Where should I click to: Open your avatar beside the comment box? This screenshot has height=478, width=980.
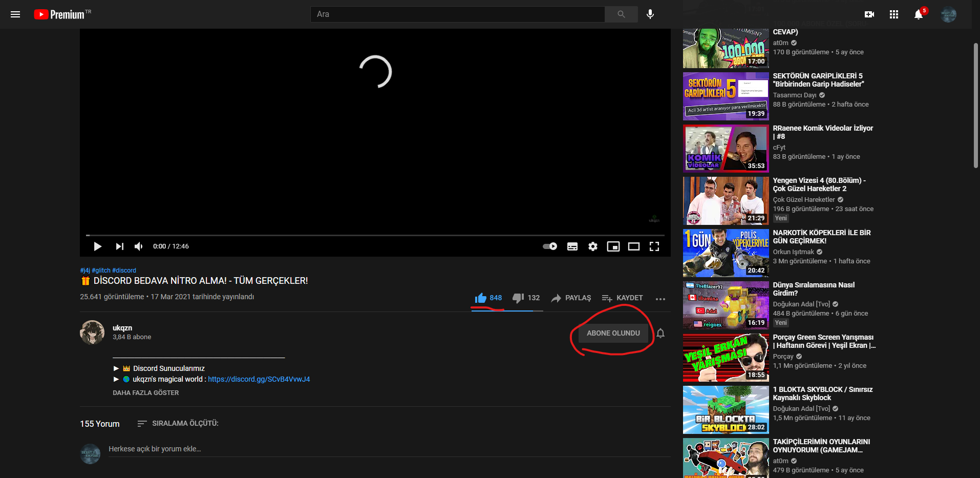90,454
